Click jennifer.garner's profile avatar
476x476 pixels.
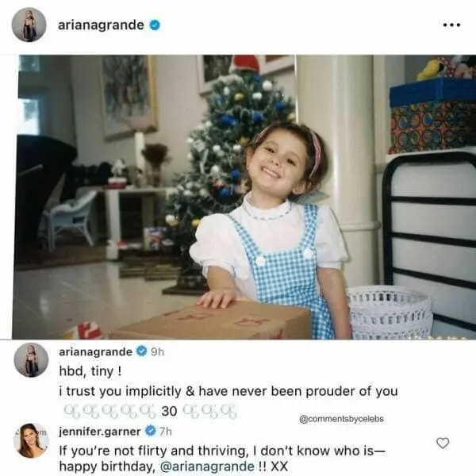(31, 440)
